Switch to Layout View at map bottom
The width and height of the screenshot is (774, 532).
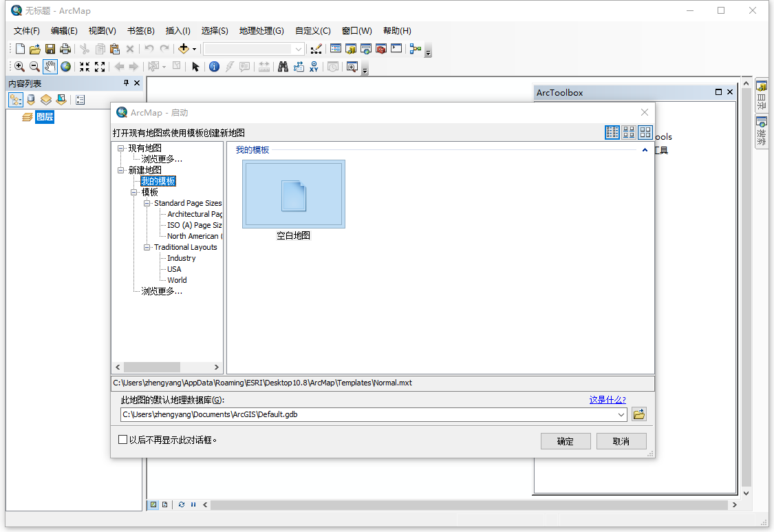pos(165,505)
